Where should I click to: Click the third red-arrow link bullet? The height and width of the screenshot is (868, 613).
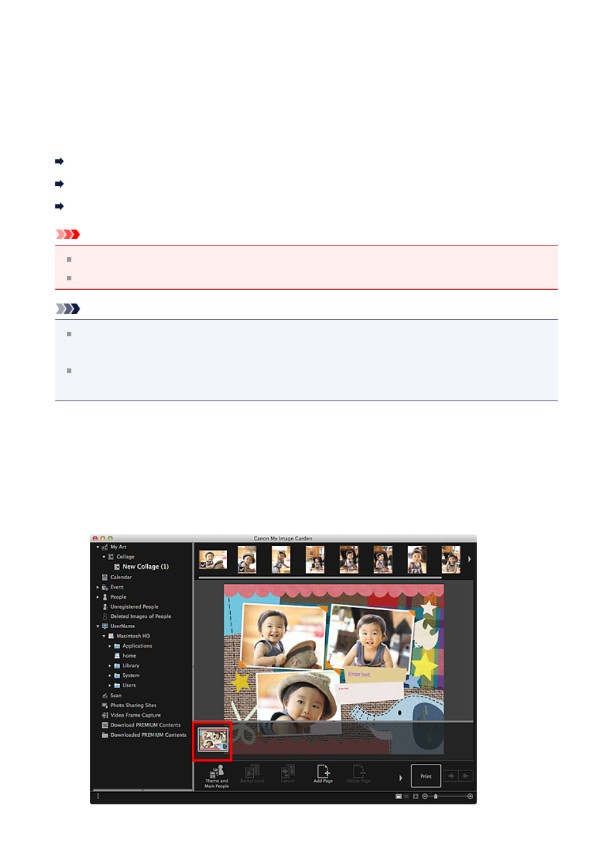pos(60,206)
